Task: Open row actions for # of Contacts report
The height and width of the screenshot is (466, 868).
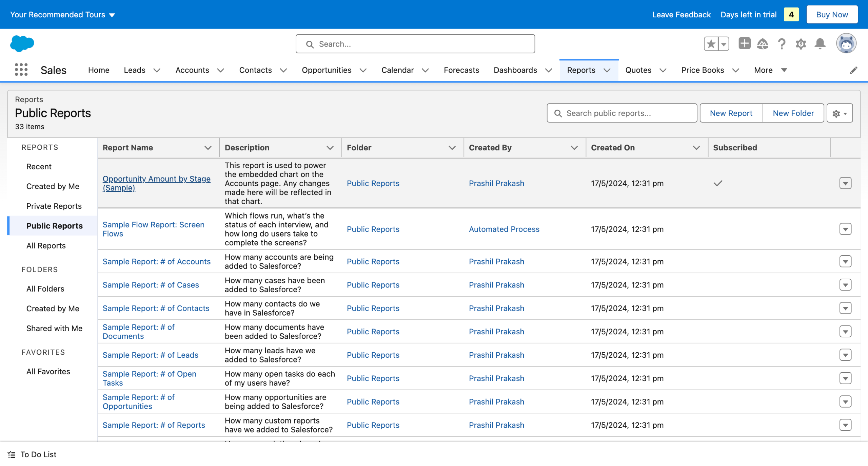Action: (845, 309)
